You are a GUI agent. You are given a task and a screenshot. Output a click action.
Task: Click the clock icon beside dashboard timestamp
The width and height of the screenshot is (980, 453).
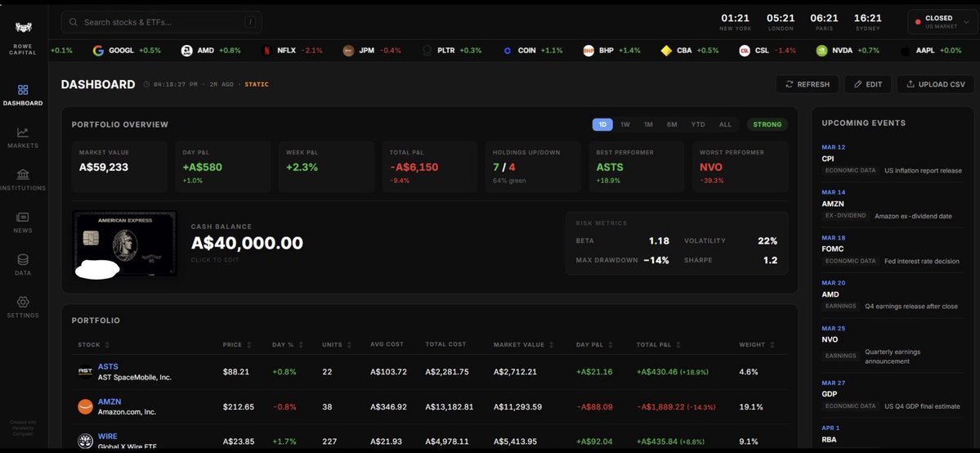(146, 84)
